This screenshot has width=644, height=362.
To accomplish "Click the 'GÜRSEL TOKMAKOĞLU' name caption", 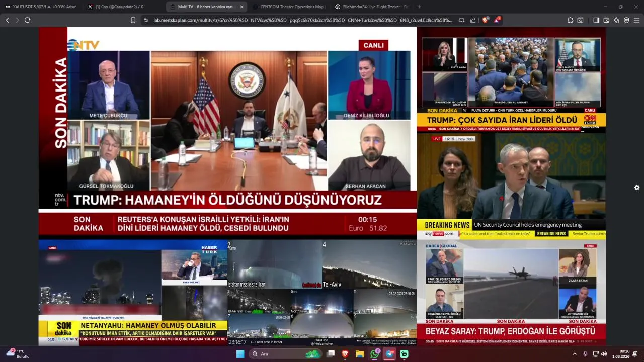I will (107, 186).
